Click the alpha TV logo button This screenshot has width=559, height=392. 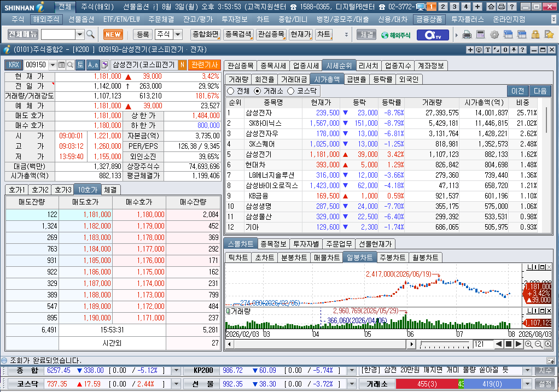coord(433,34)
